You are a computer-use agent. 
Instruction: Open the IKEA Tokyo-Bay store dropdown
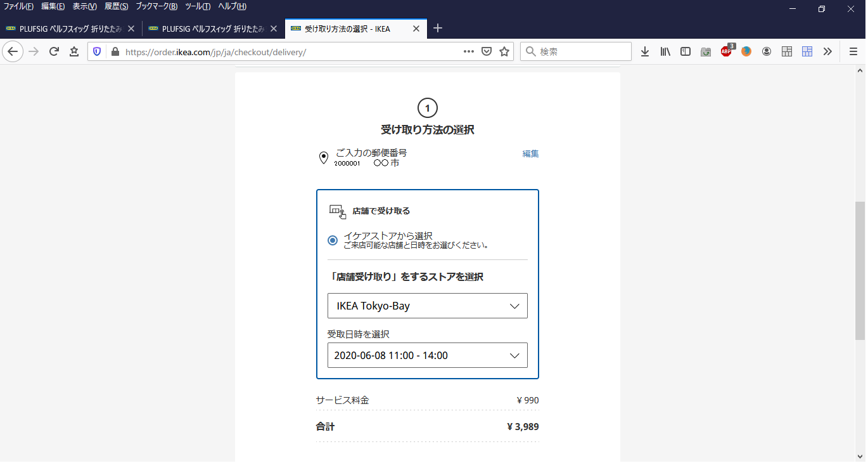[428, 306]
